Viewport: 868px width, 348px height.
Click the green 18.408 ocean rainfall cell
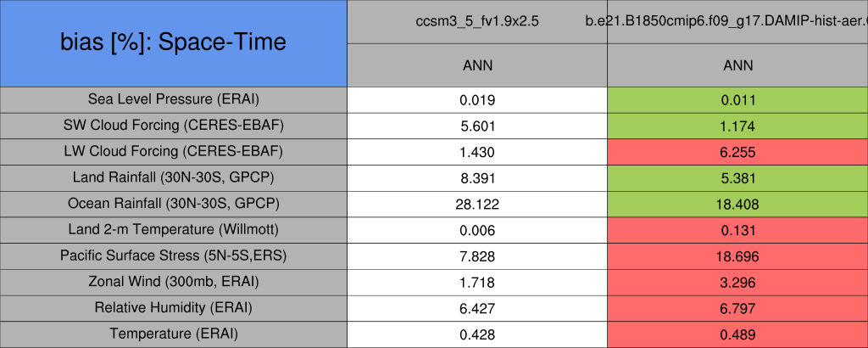[737, 205]
